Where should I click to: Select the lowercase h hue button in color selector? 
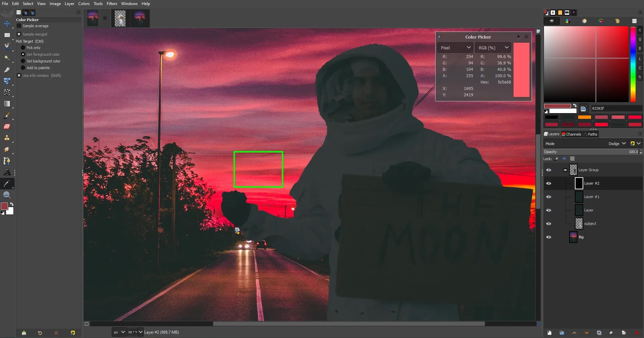pos(640,77)
